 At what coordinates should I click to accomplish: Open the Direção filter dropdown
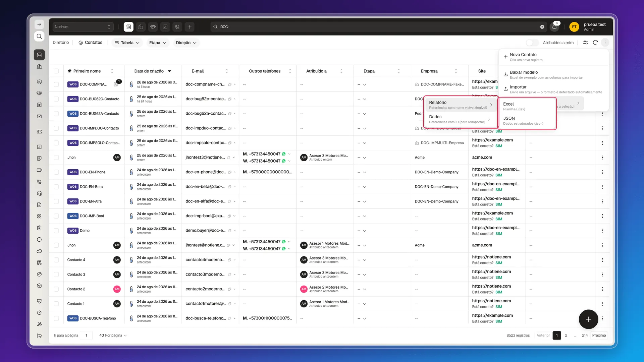(x=186, y=43)
